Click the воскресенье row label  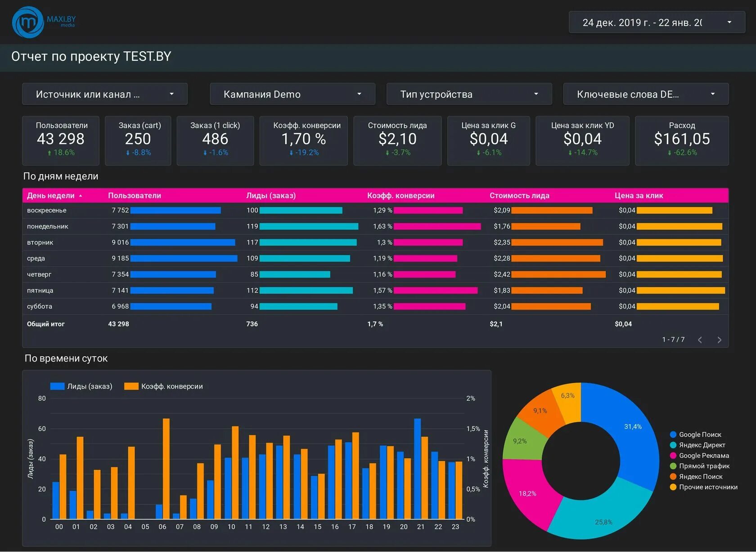(x=47, y=210)
